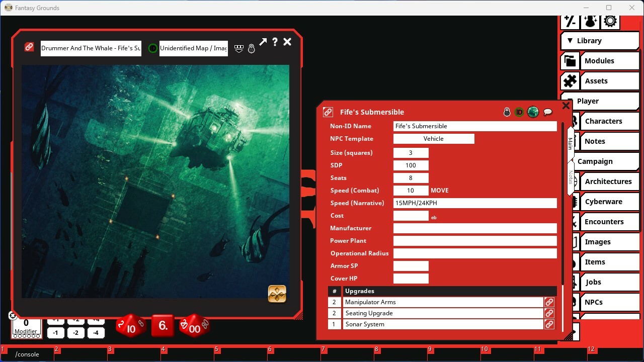Toggle the lock icon on the map window
Screen dimensions: 644x362
coord(251,48)
